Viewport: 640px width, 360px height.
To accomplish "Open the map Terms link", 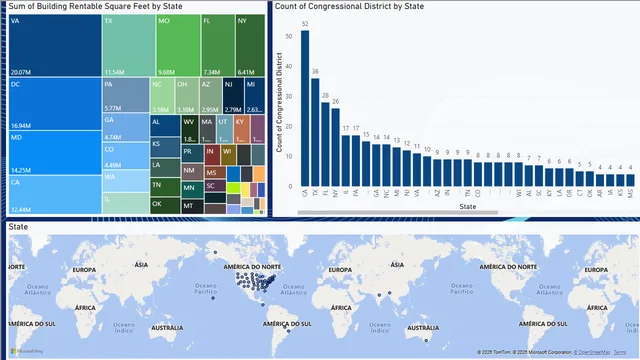I will click(x=620, y=352).
